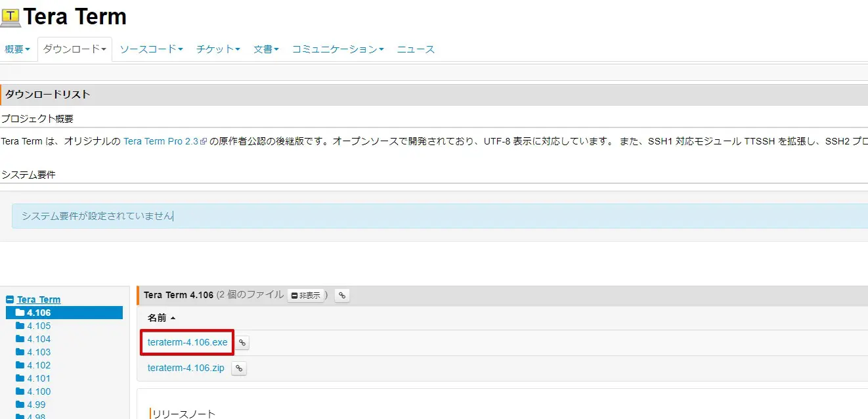Open the コミュニケーション dropdown menu

coord(337,49)
